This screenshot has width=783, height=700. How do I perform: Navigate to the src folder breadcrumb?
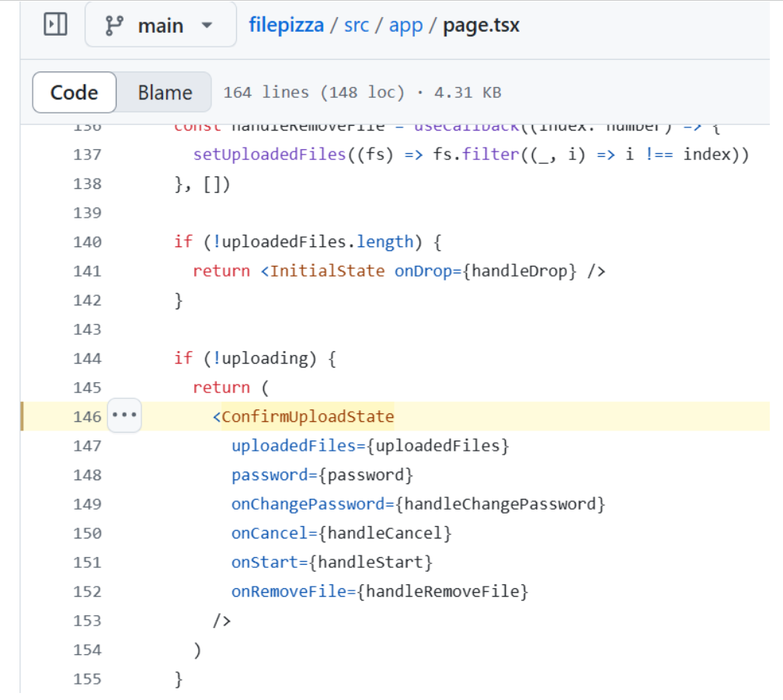click(357, 25)
